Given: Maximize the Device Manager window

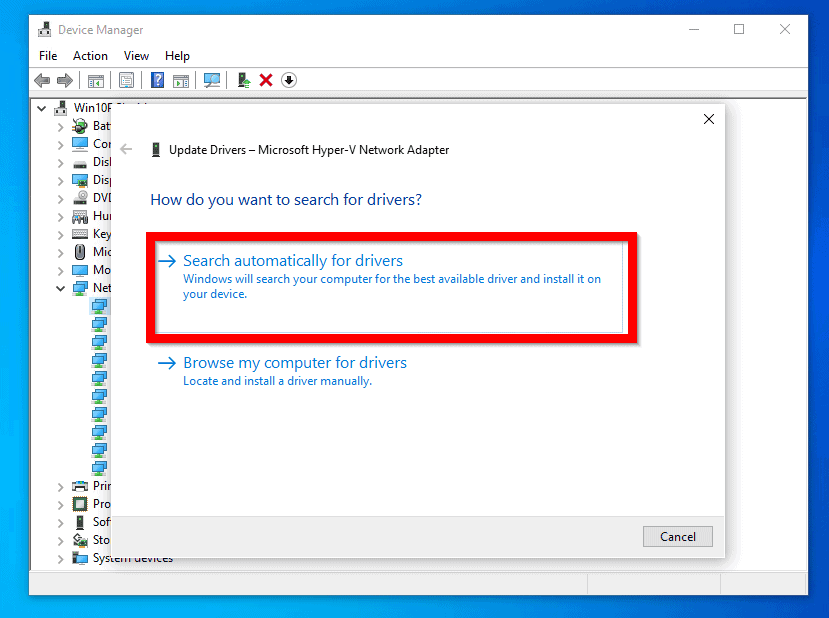Looking at the screenshot, I should point(739,30).
